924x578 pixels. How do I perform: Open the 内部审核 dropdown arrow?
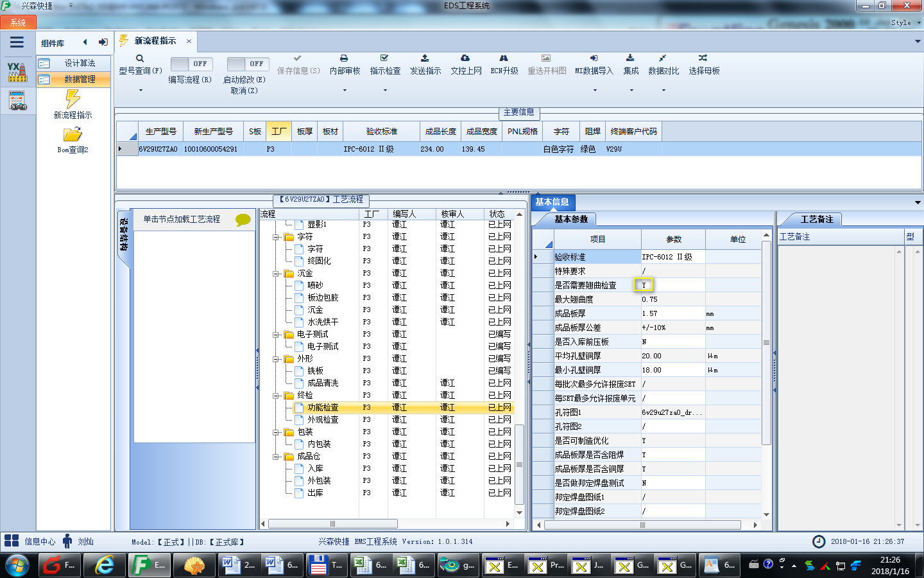(345, 90)
